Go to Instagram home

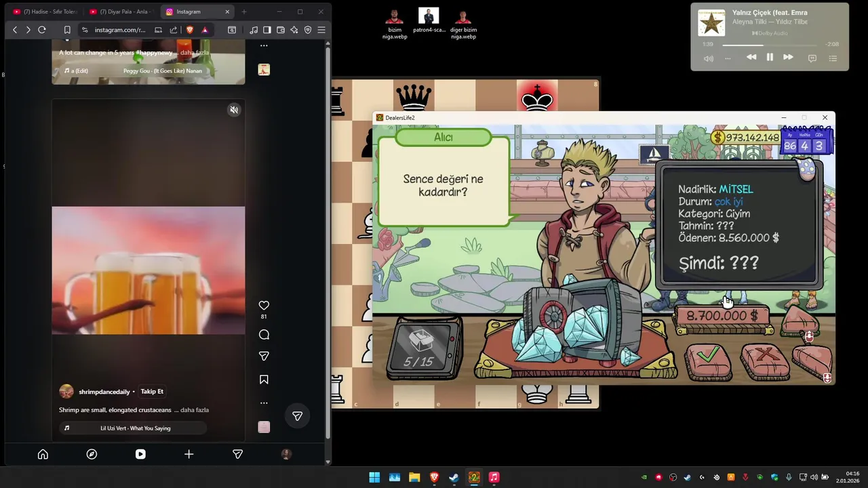(43, 454)
